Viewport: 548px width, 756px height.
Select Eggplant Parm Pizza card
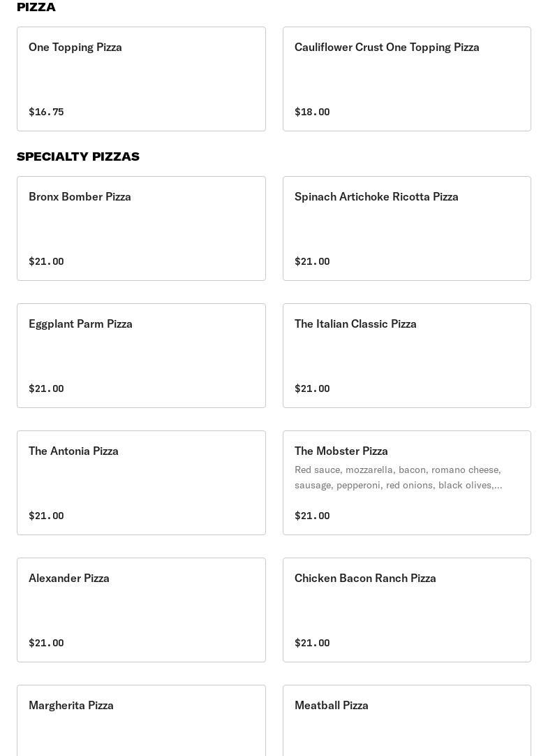click(x=141, y=355)
